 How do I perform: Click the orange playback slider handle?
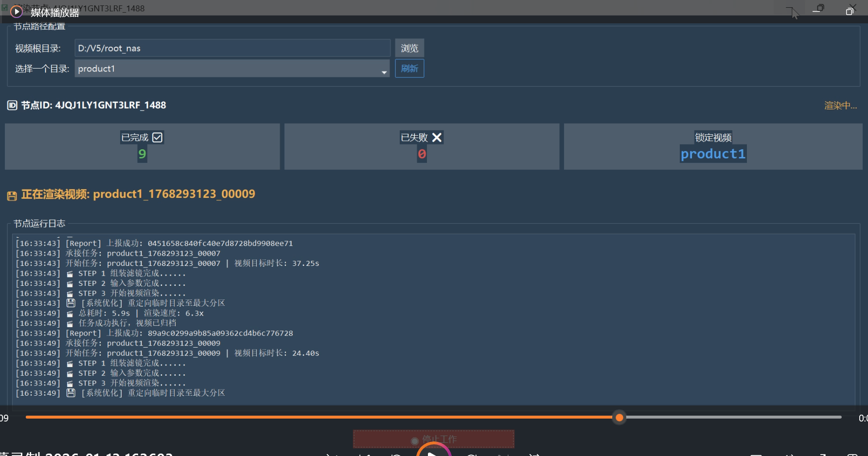click(x=619, y=417)
